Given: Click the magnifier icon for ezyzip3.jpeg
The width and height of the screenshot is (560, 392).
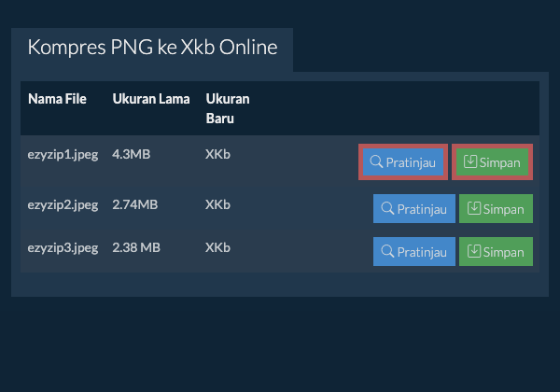Looking at the screenshot, I should (386, 251).
